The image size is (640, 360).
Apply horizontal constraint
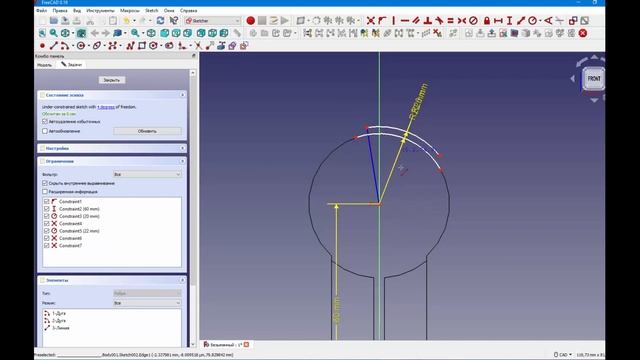point(405,20)
